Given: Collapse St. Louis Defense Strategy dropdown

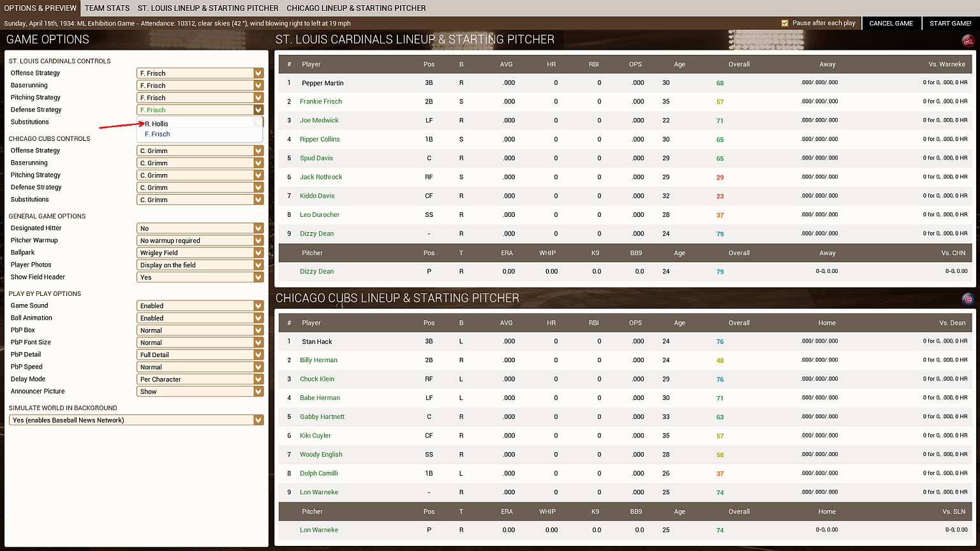Looking at the screenshot, I should [x=200, y=110].
